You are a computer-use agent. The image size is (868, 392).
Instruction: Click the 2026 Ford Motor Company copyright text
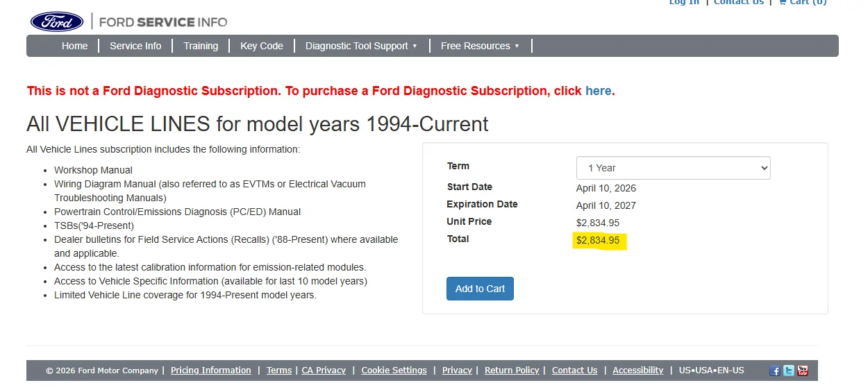(x=102, y=370)
